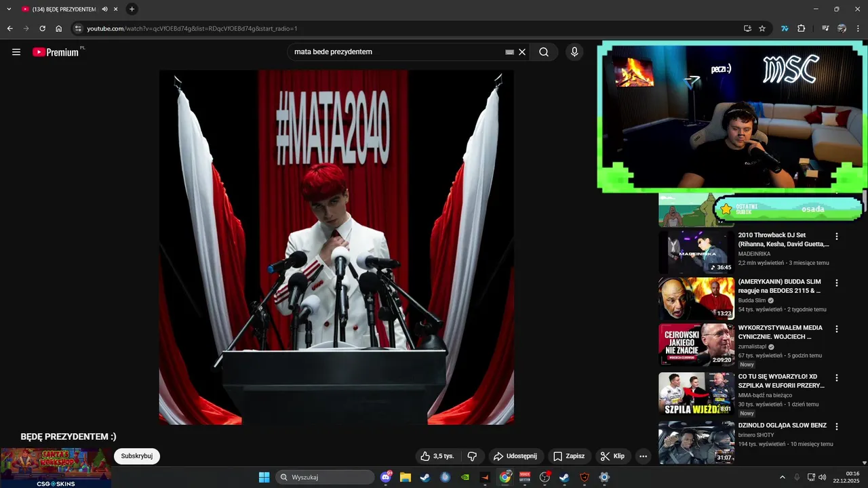Screen dimensions: 868x488
Task: Open options menu for CO TU SIĘ WYDARZYŁO video
Action: pyautogui.click(x=837, y=378)
